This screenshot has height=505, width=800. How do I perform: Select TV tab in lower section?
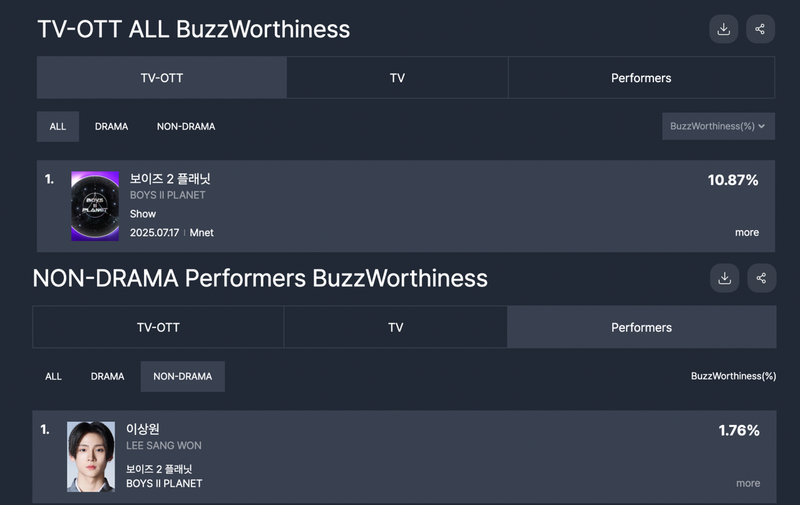point(395,327)
